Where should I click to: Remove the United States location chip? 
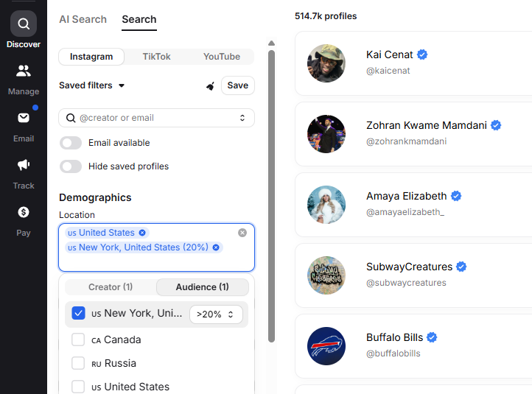tap(142, 233)
